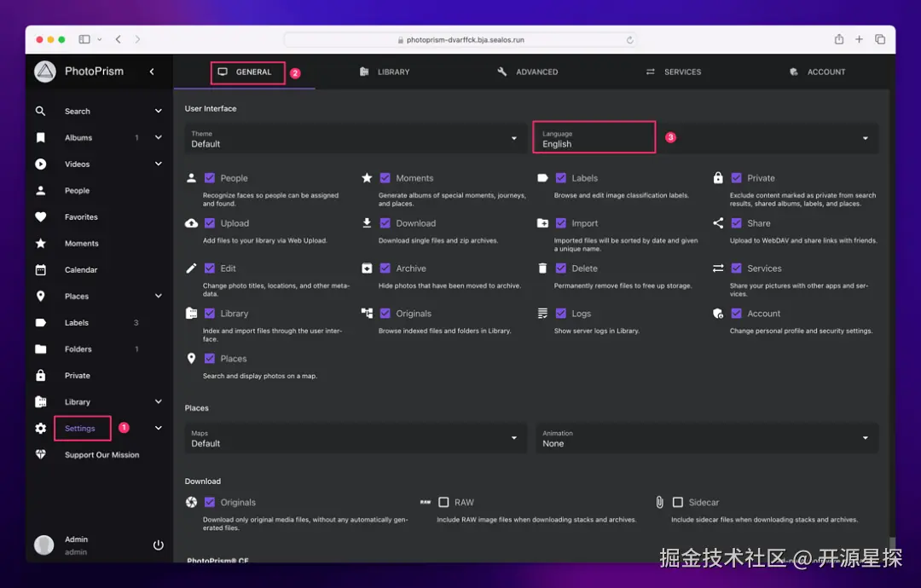Viewport: 921px width, 588px height.
Task: Open the Language dropdown
Action: tap(707, 139)
